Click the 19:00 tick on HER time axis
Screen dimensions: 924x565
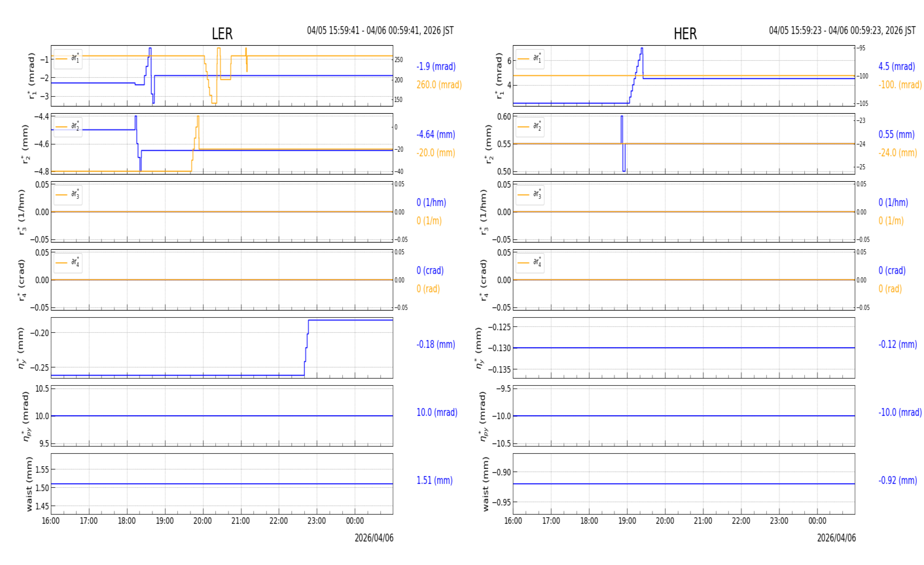click(x=627, y=521)
